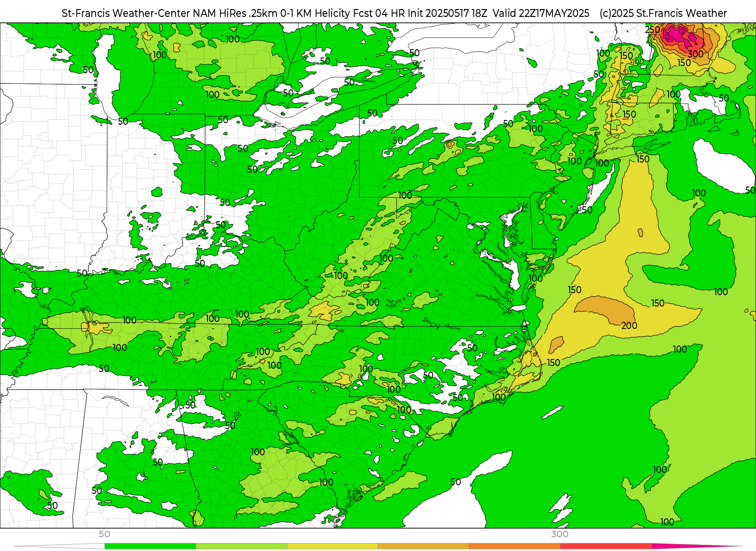Click 'Init 20250517 18Z' in the title
This screenshot has width=756, height=551.
[x=447, y=13]
